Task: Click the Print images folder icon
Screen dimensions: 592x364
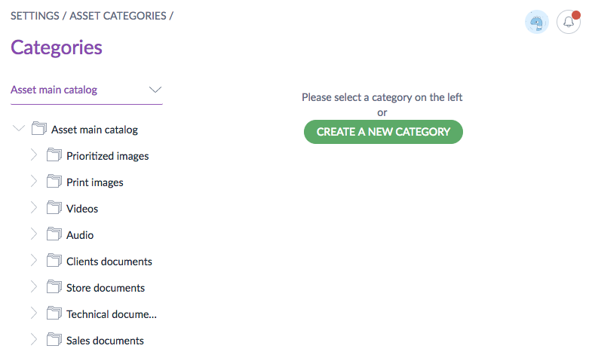Action: pos(54,182)
